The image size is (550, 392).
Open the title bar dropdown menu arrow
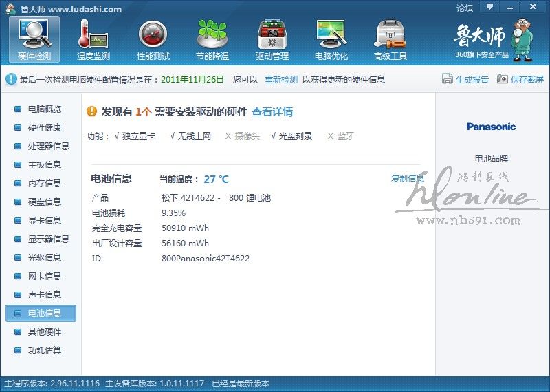coord(489,7)
